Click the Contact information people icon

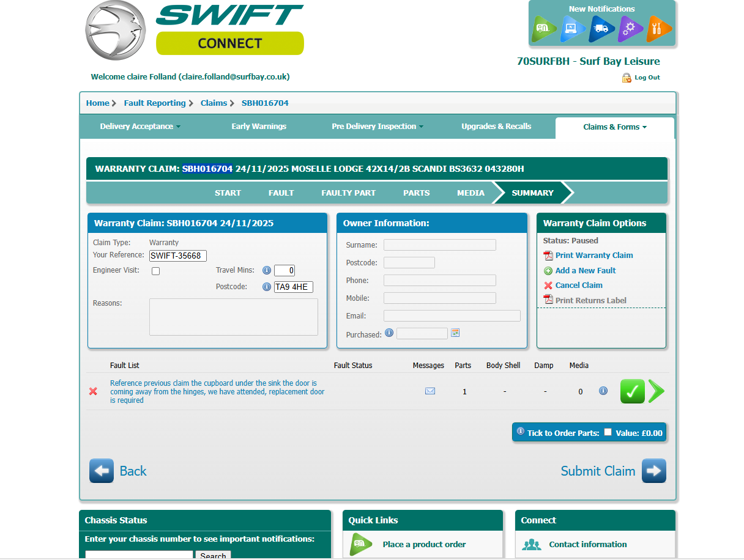(x=532, y=544)
